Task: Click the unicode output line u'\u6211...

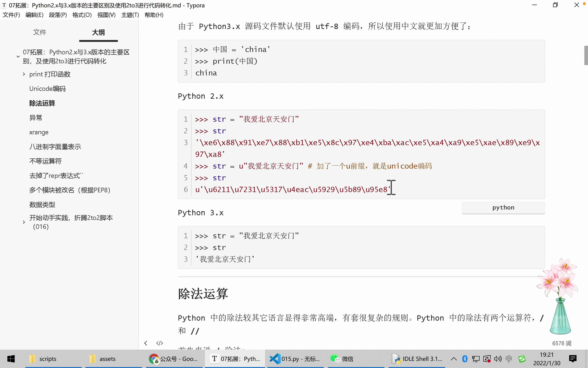Action: 293,189
